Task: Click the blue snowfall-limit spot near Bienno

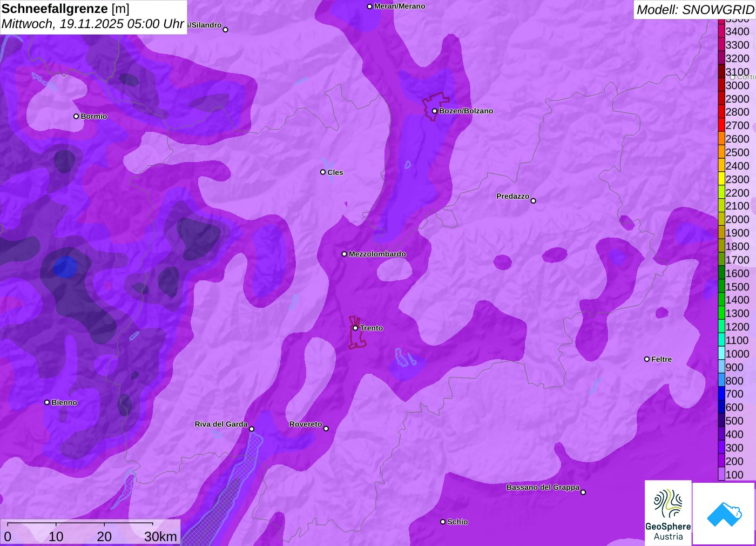Action: pos(66,267)
